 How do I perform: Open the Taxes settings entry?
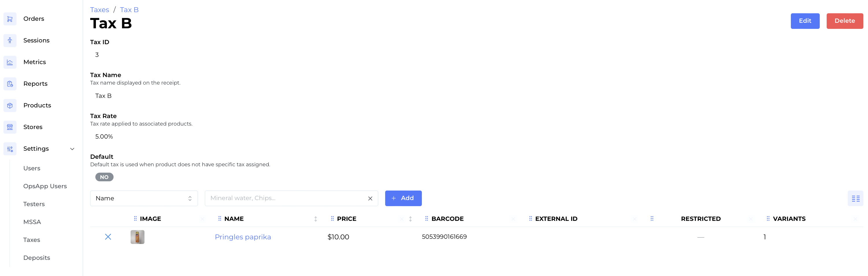pos(32,240)
